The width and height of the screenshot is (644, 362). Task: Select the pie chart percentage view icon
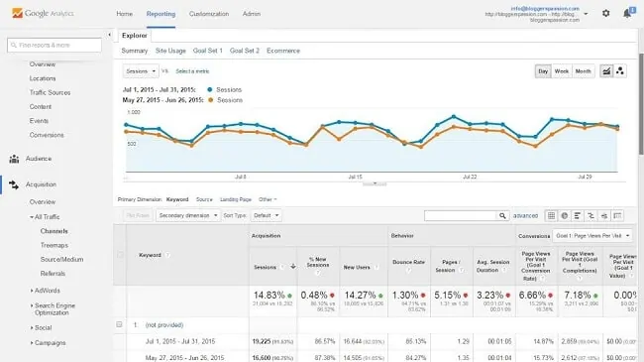565,215
